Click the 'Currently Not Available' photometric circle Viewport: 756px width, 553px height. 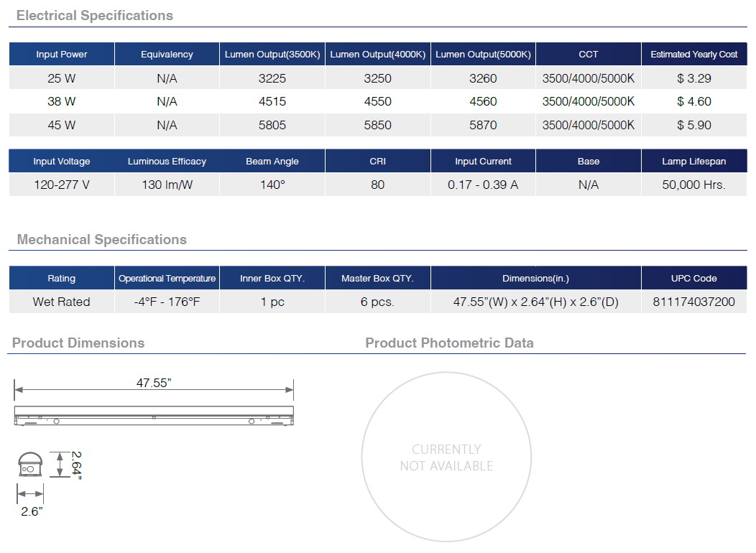(x=446, y=457)
